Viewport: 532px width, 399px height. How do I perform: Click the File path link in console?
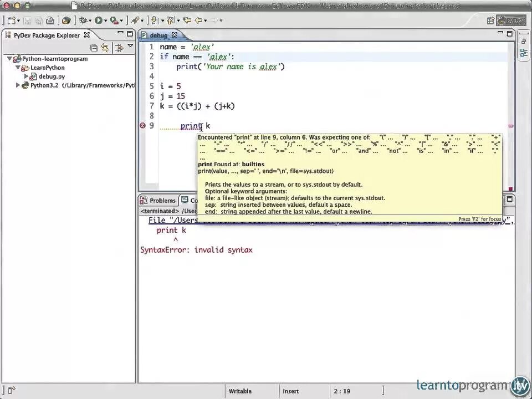point(173,221)
